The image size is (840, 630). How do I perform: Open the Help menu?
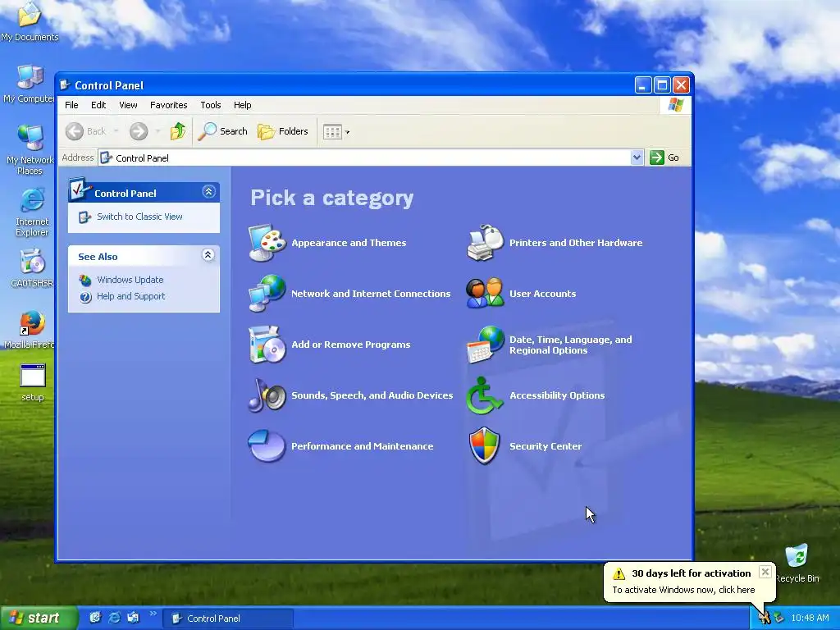[x=242, y=105]
